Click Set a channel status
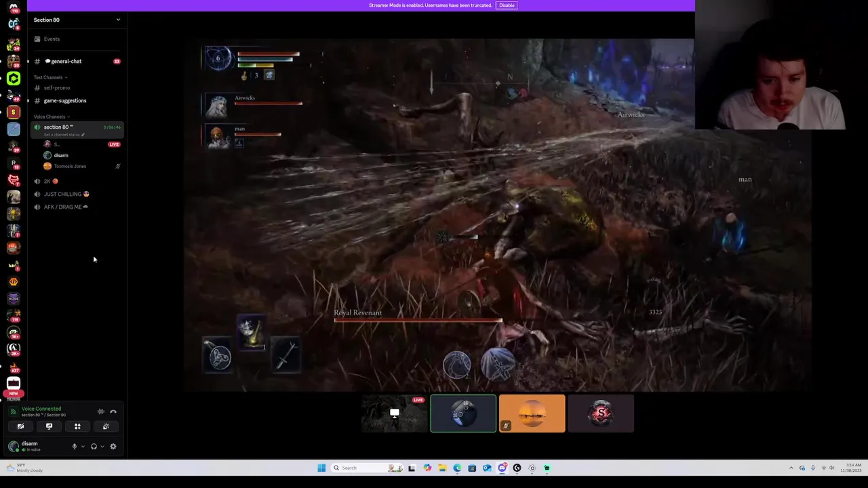The width and height of the screenshot is (868, 488). pos(64,134)
